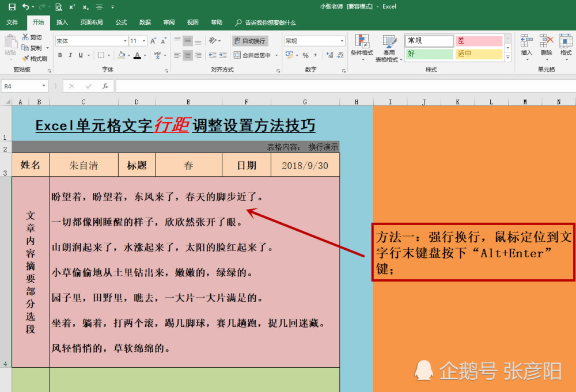Decrease the decimal places
Viewport: 576px width, 392px height.
pos(340,55)
